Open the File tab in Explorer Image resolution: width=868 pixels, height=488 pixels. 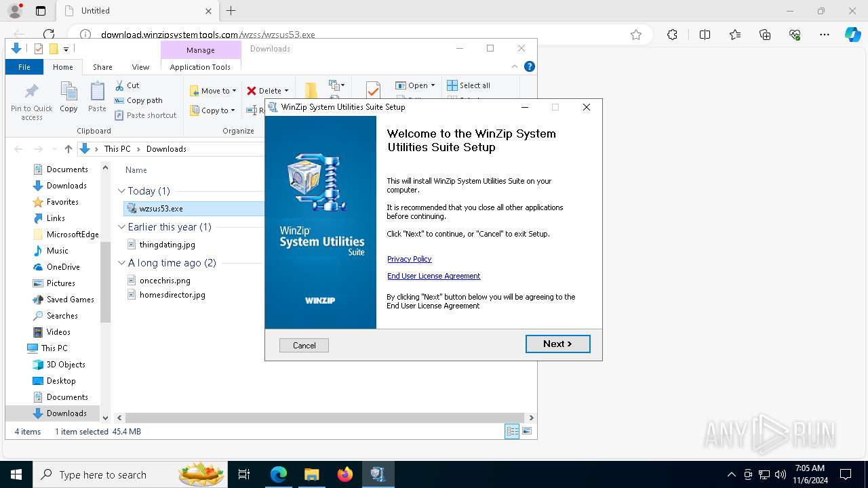coord(24,67)
